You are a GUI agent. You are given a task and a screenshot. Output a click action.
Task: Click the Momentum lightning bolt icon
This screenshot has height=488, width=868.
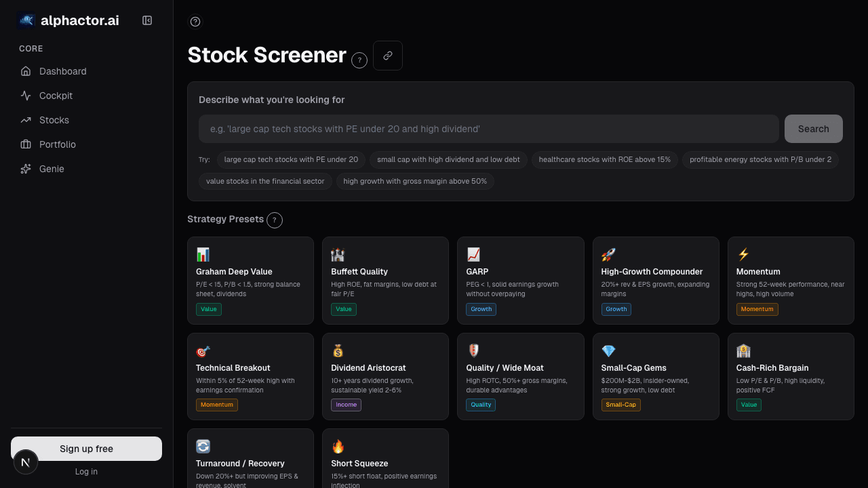click(743, 254)
